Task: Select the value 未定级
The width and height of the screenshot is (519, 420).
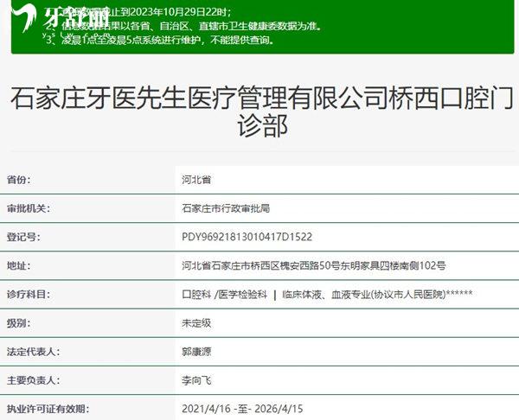Action: coord(196,322)
